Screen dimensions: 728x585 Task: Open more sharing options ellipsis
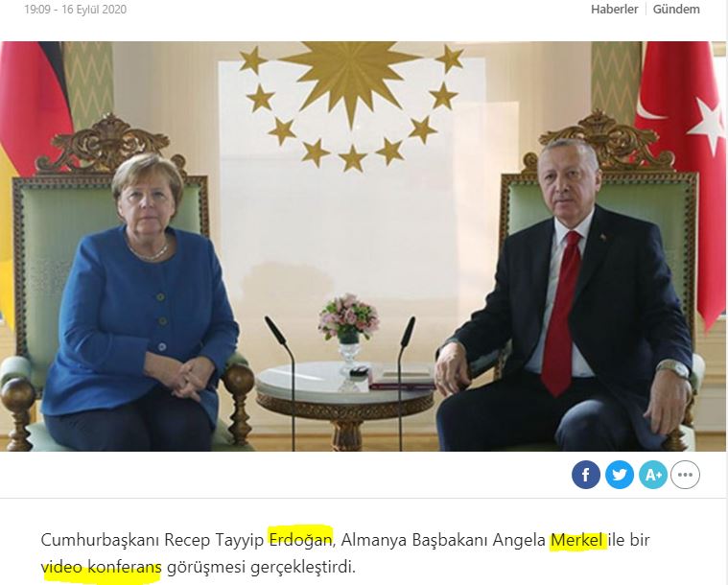tap(685, 475)
